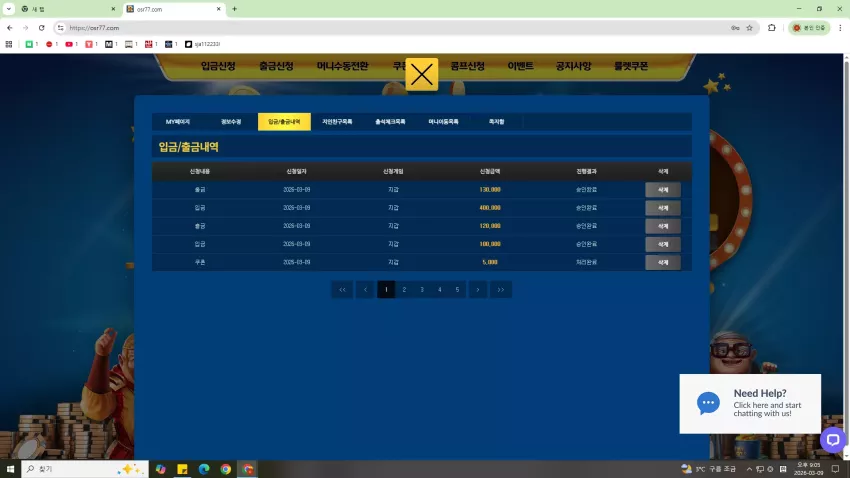Go back with the browser back arrow

click(10, 28)
